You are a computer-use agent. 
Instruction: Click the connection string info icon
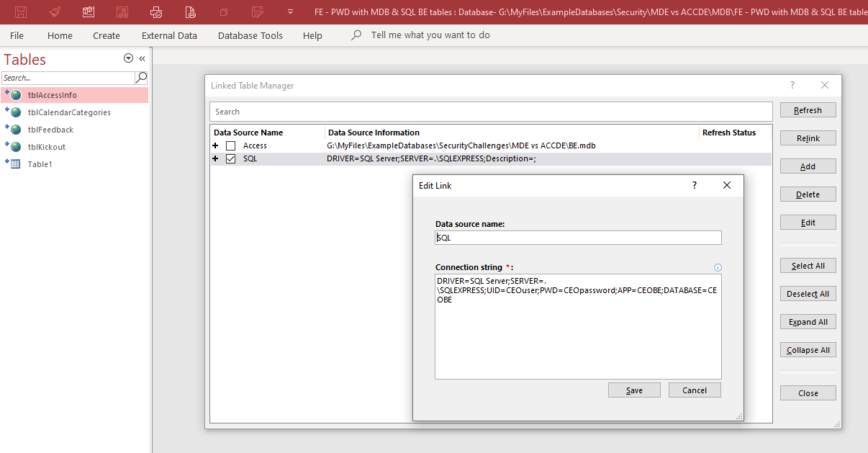coord(718,267)
